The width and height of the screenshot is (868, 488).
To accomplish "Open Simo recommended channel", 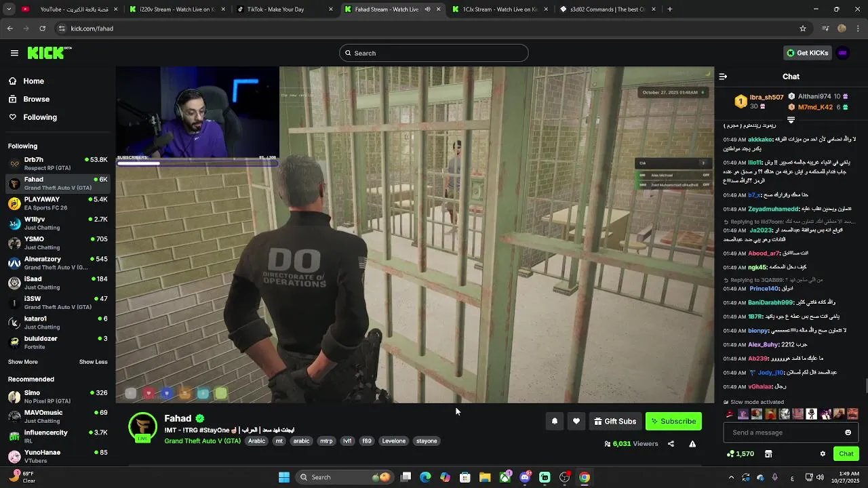I will [58, 396].
